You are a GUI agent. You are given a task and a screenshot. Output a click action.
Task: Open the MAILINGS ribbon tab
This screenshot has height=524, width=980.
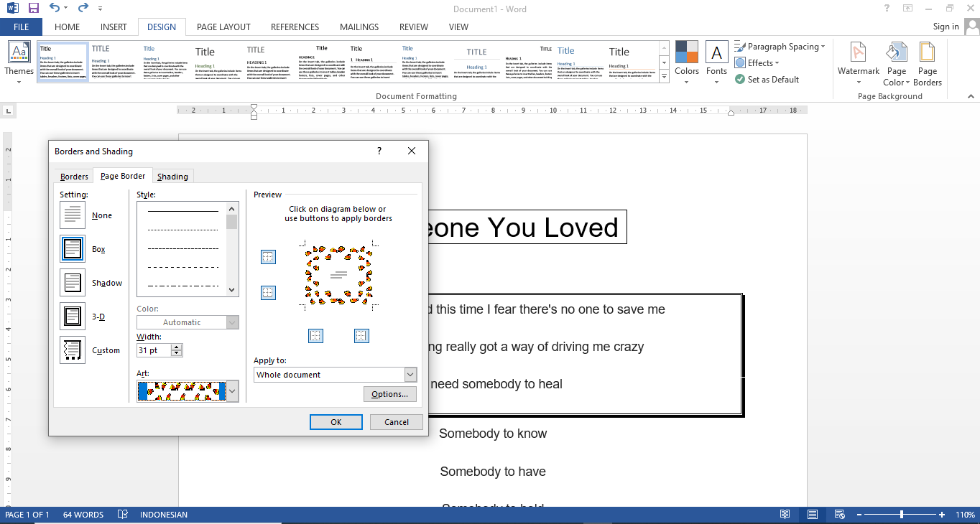[359, 27]
